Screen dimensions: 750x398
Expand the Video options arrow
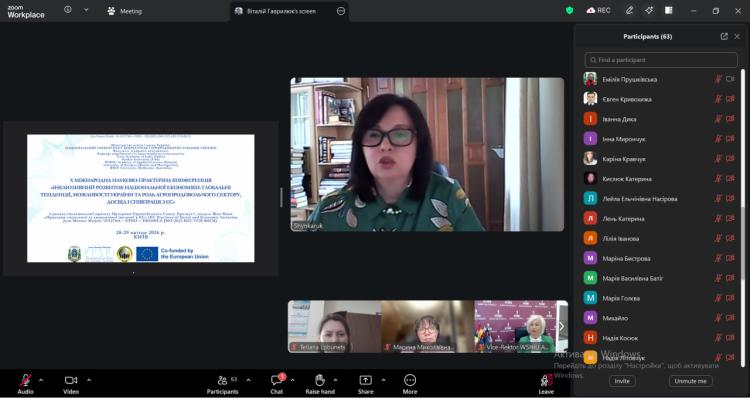[x=89, y=380]
